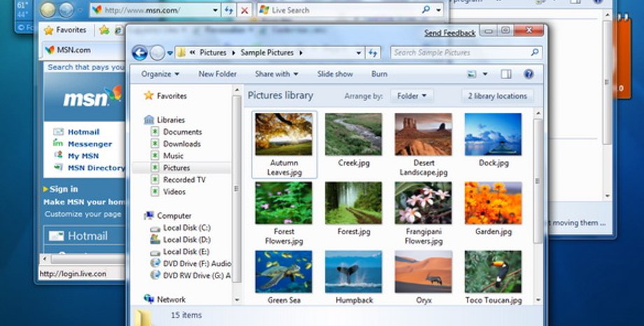644x326 pixels.
Task: Click the Explorer help question mark icon
Action: tap(528, 74)
